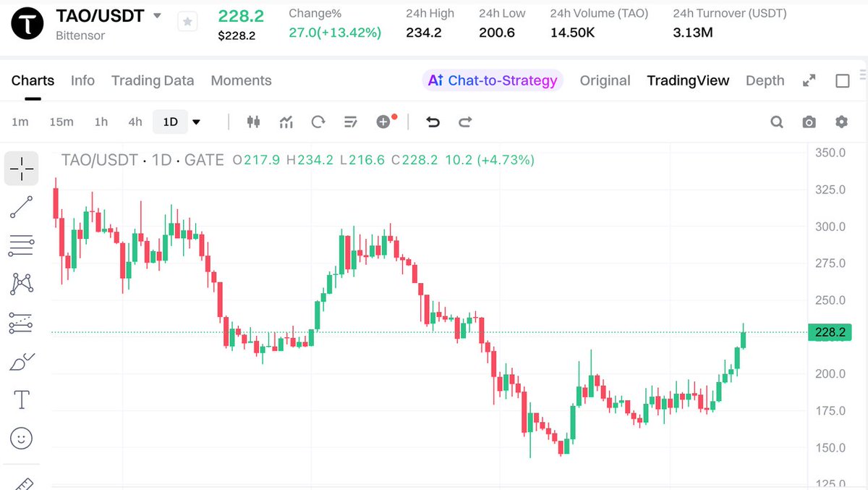Switch to TradingView chart mode
868x490 pixels.
click(x=688, y=80)
